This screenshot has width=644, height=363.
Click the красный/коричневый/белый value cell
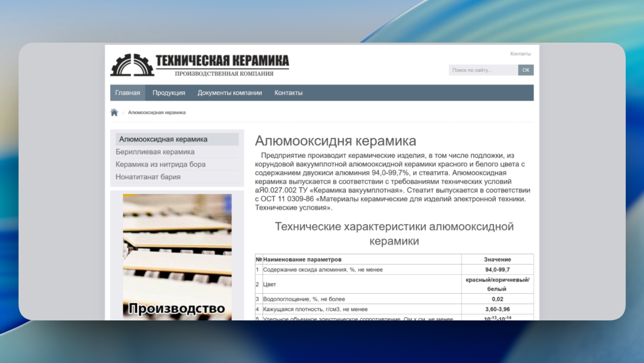pyautogui.click(x=497, y=284)
